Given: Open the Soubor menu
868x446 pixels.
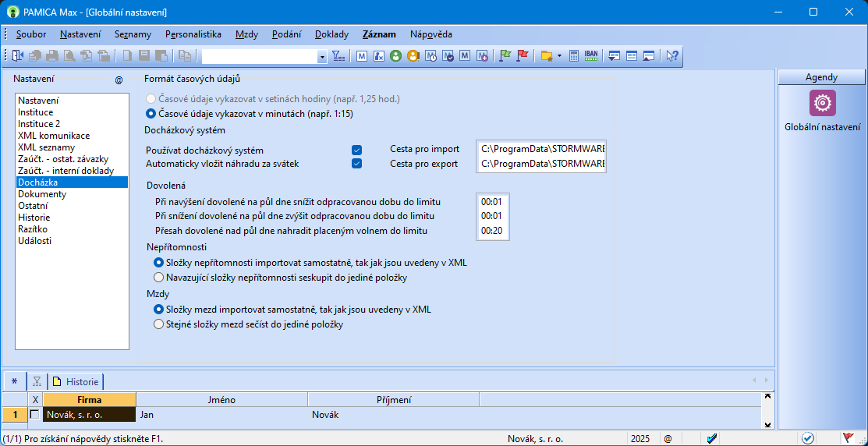Looking at the screenshot, I should [x=31, y=34].
